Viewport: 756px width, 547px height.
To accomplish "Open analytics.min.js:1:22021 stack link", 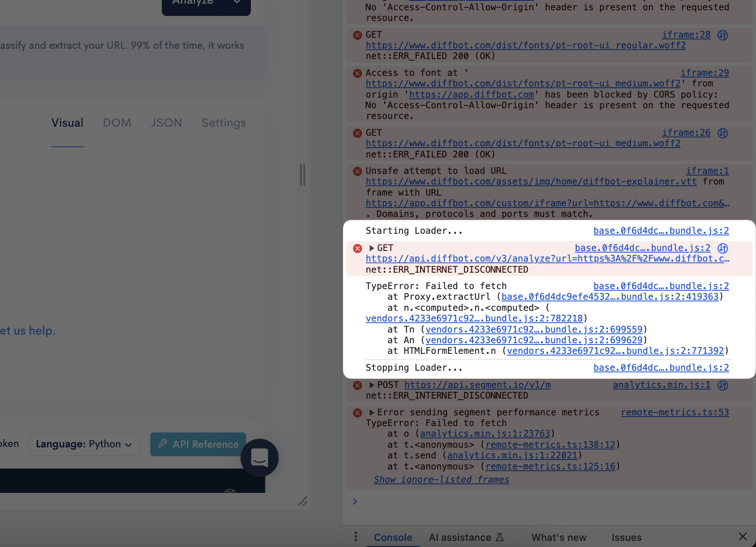I will (x=512, y=456).
